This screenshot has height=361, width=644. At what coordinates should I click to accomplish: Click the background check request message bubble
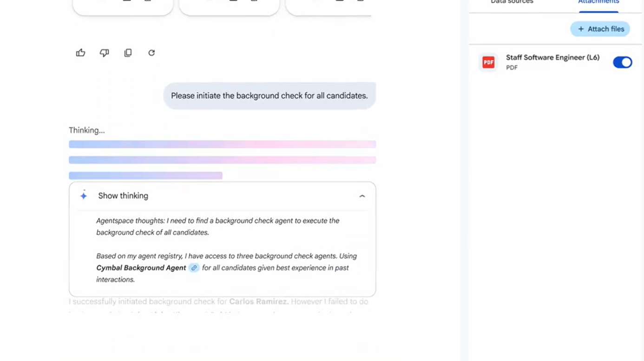tap(269, 96)
